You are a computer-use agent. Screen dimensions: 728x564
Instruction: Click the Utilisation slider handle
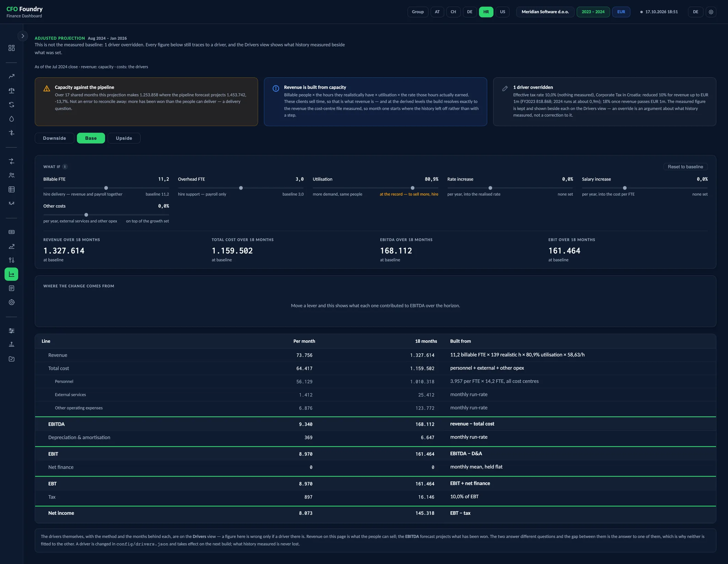tap(413, 188)
